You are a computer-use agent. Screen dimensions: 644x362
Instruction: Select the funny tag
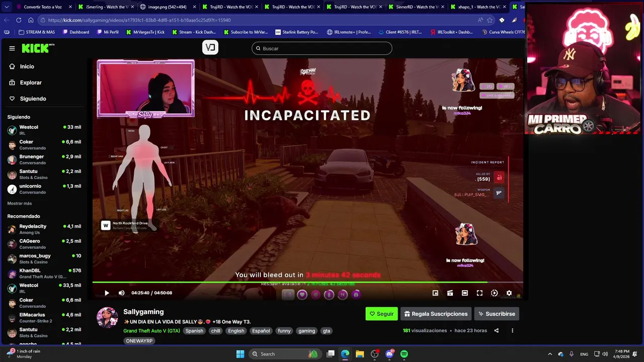pos(284,331)
